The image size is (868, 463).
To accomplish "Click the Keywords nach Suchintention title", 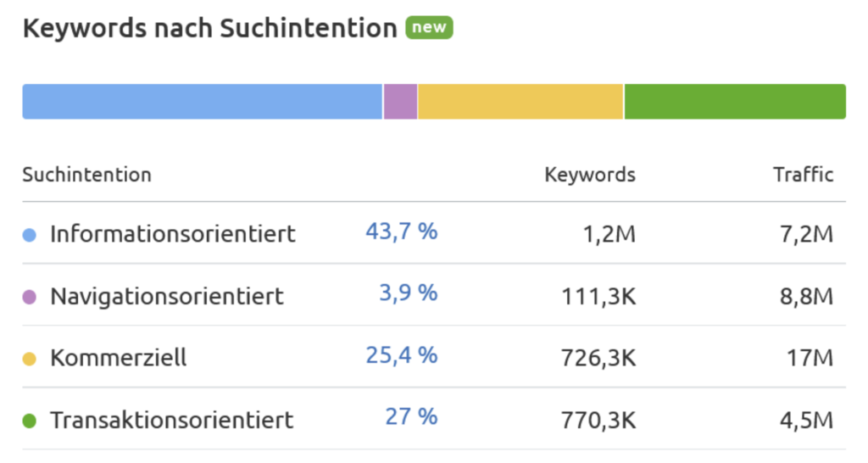I will 210,28.
